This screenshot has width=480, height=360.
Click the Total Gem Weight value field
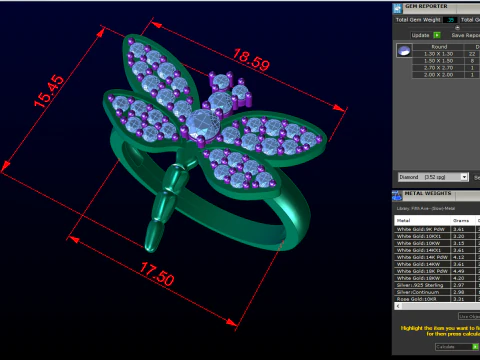click(450, 20)
